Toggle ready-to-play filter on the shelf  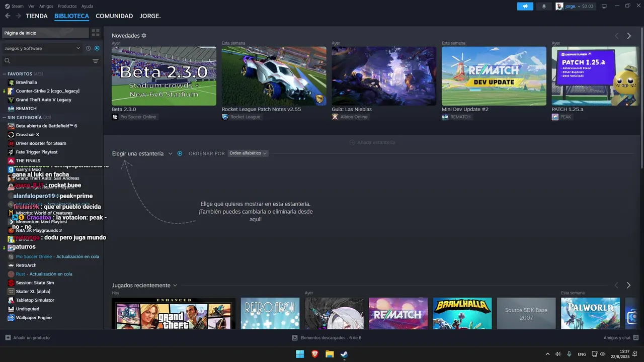pos(180,153)
